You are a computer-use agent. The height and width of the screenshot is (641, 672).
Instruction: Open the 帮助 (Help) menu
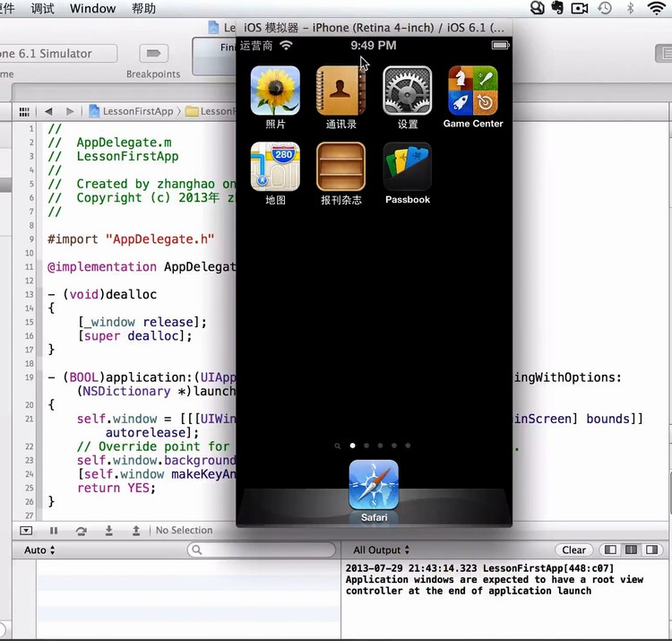pyautogui.click(x=143, y=8)
